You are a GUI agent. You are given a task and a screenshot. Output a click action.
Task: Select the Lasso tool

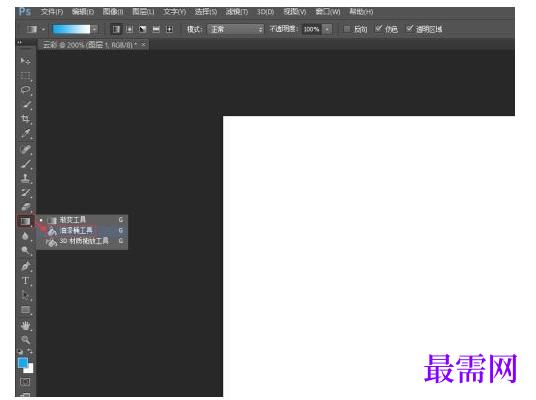26,90
